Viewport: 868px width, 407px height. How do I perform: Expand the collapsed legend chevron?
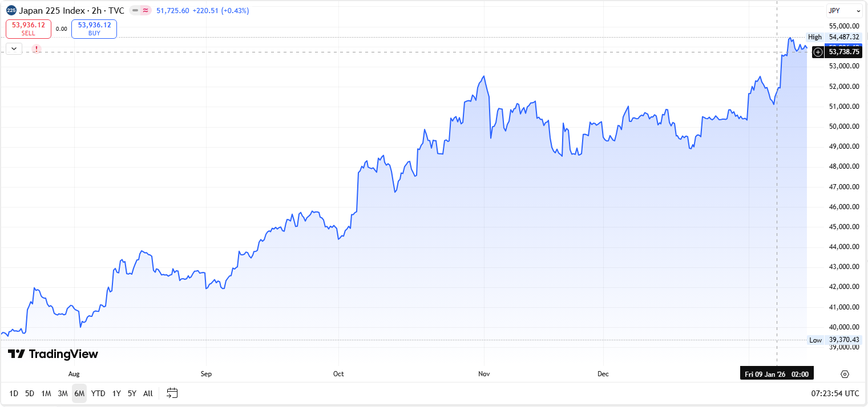(x=14, y=49)
